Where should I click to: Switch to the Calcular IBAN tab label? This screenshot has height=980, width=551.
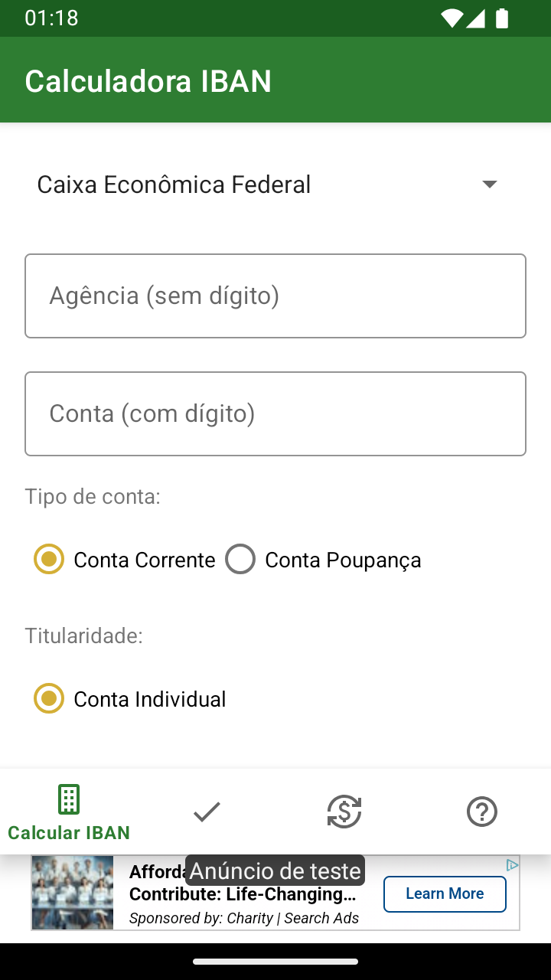click(69, 833)
